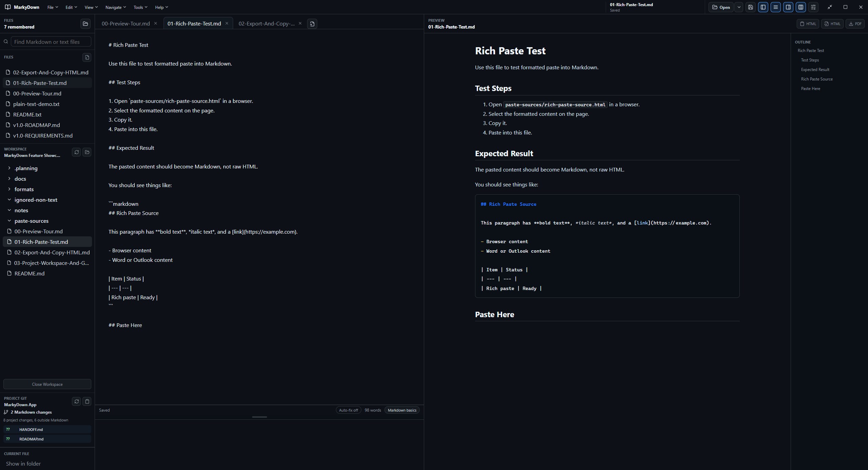Click the Find Markdown or text files field

[x=51, y=42]
